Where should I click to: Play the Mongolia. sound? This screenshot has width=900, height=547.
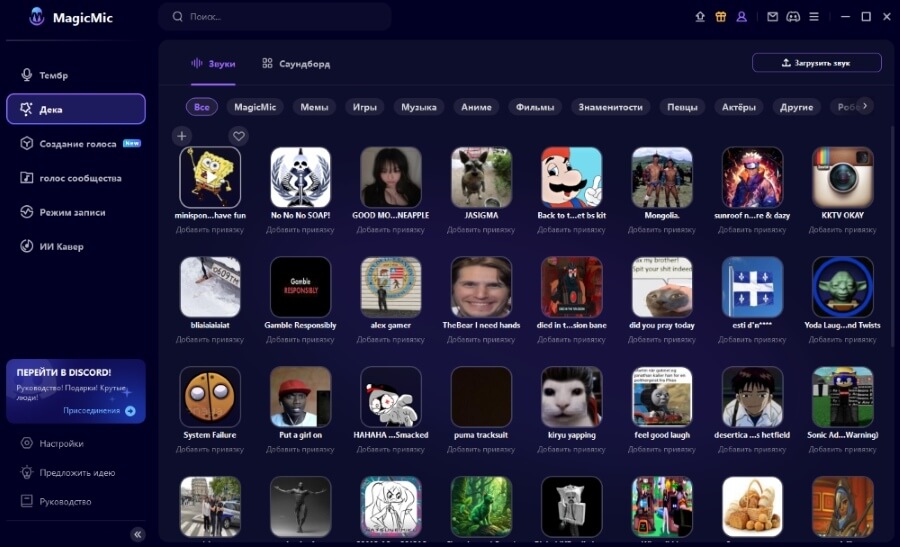(662, 177)
